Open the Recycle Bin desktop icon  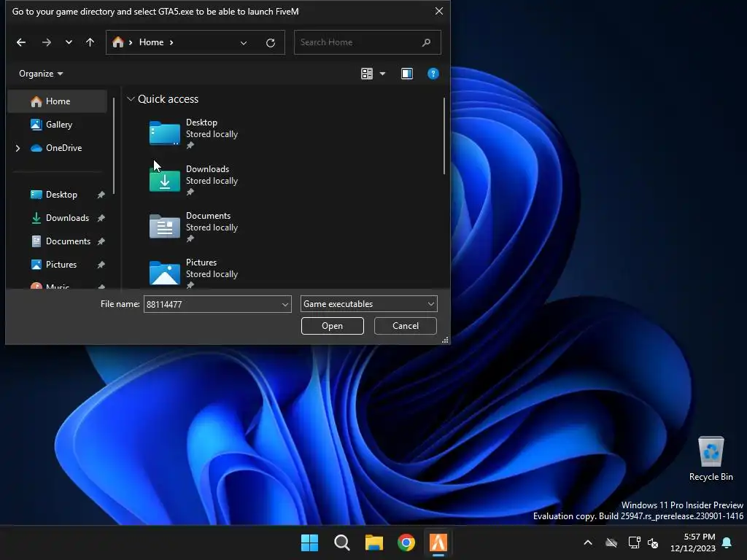(x=711, y=458)
